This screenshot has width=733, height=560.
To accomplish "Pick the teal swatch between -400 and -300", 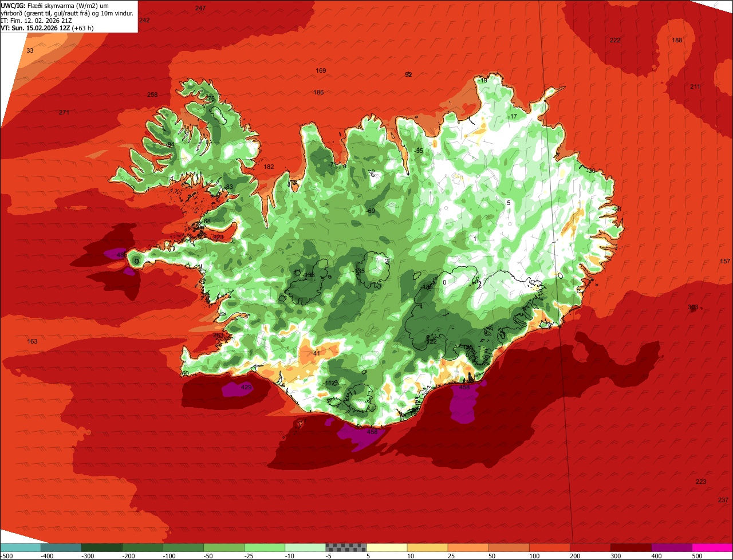I will (x=62, y=547).
